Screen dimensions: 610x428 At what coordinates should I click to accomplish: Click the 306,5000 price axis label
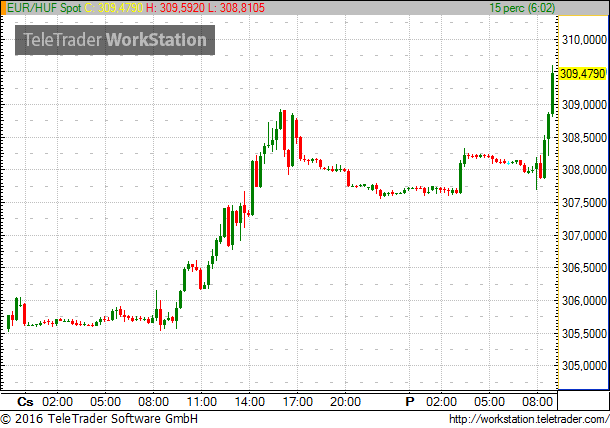point(584,268)
